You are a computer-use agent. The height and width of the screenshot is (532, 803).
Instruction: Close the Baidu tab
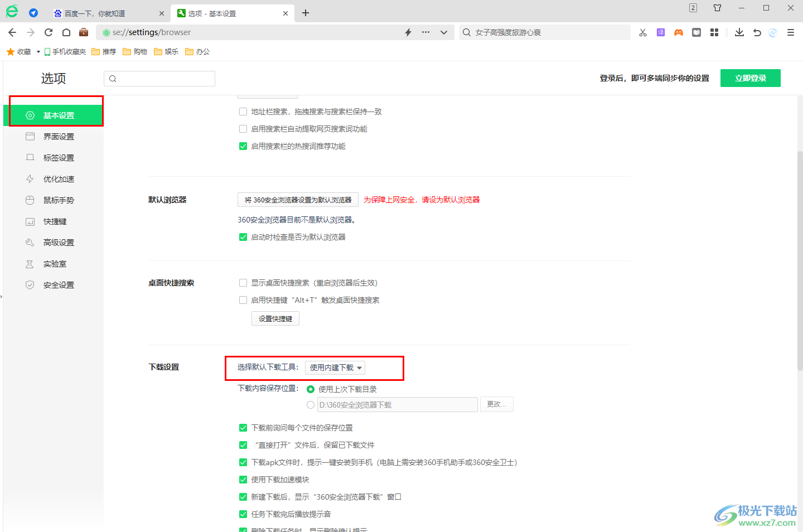coord(162,13)
